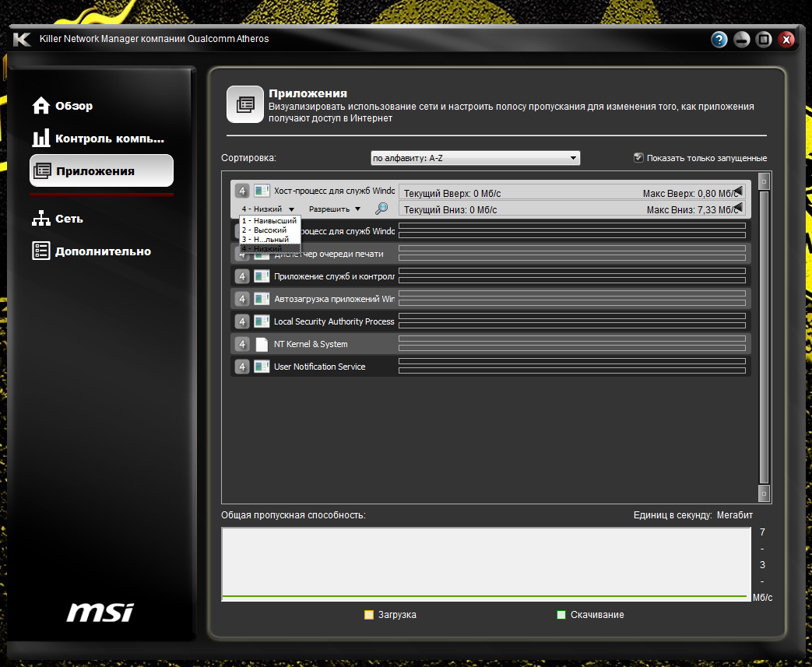Select the Приложение служб и контроллеров row
The height and width of the screenshot is (667, 812).
coord(334,276)
